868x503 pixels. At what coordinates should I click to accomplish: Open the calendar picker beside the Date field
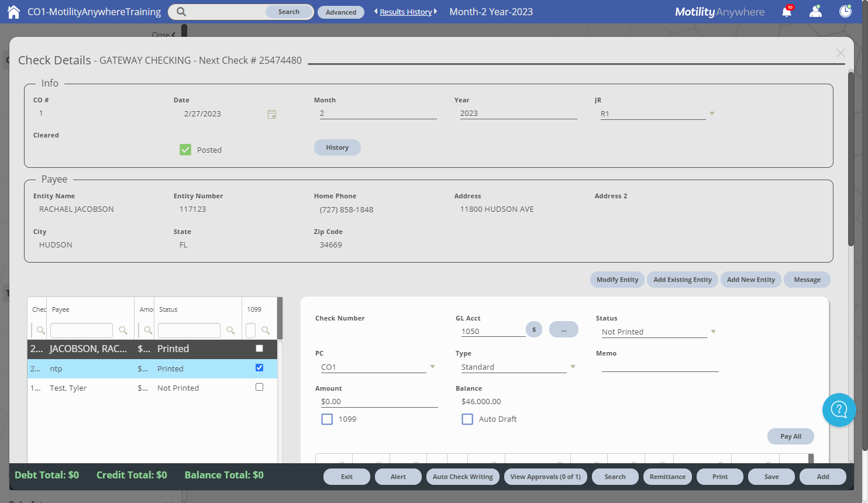click(x=271, y=114)
